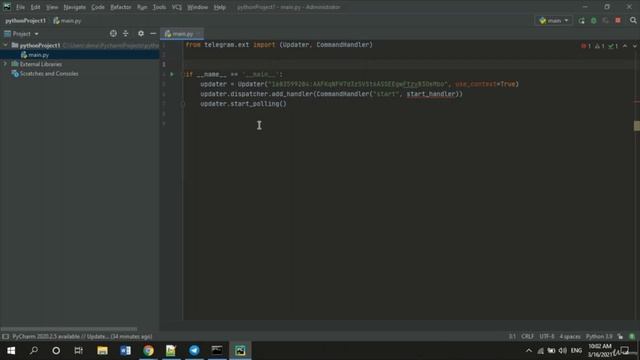Click the updater.start_polling() code line
The height and width of the screenshot is (360, 640).
pos(243,104)
